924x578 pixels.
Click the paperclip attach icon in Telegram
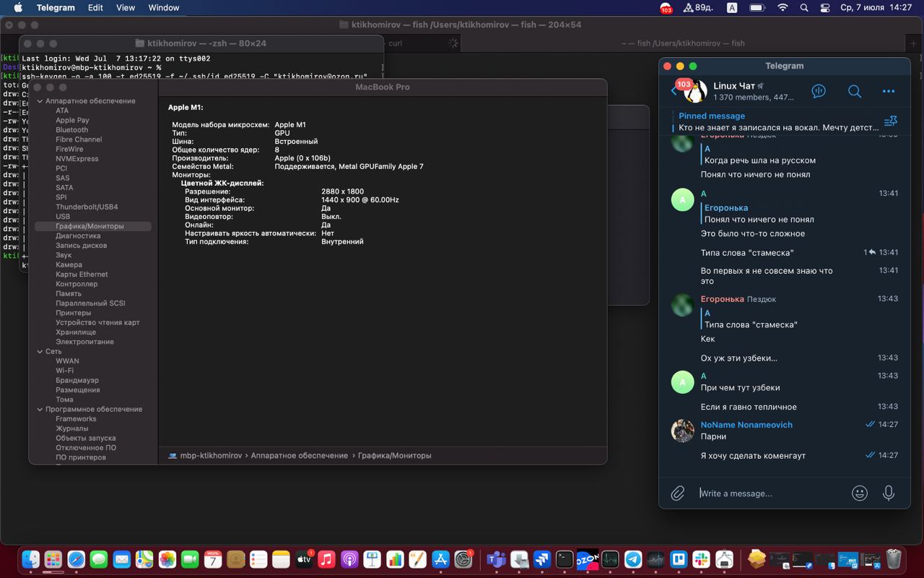point(677,493)
